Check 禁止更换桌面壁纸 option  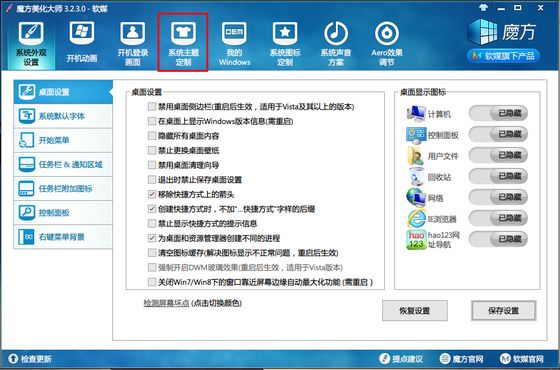point(152,150)
